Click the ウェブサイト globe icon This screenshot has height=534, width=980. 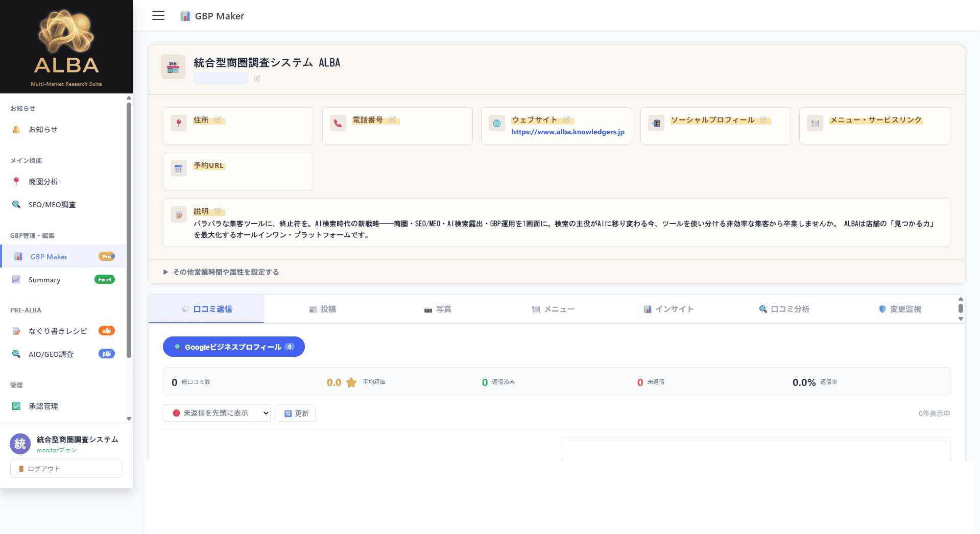coord(497,123)
